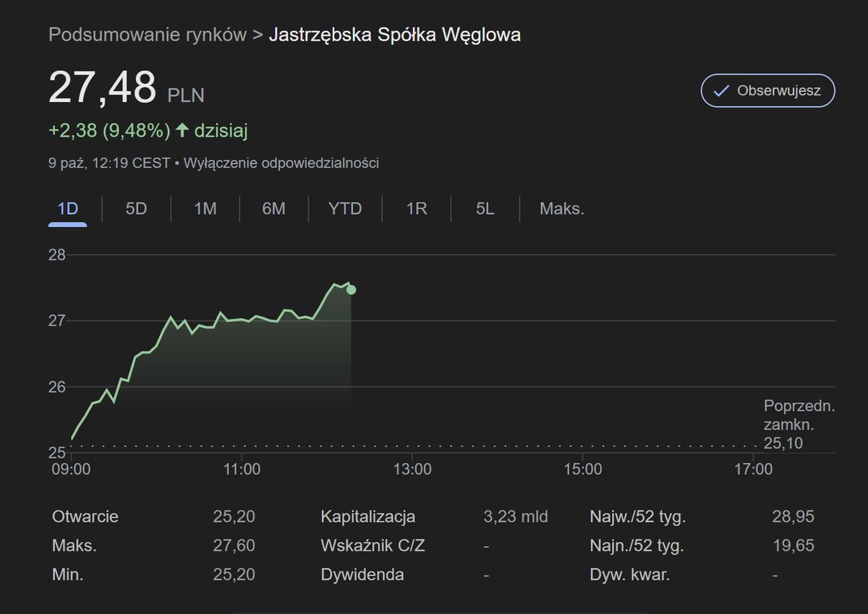Show the 5L five-year chart tab
Screen dimensions: 868x614
[x=485, y=209]
